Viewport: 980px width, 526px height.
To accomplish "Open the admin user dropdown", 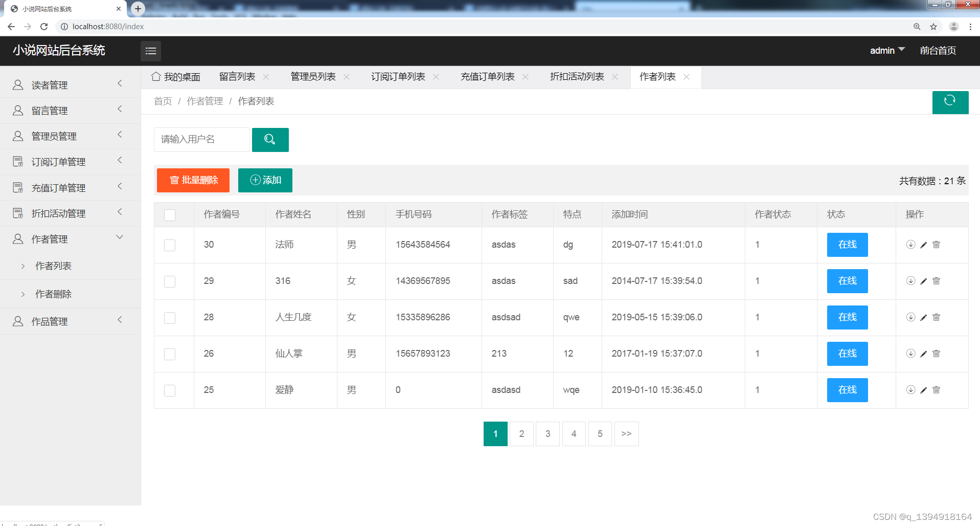I will point(887,50).
